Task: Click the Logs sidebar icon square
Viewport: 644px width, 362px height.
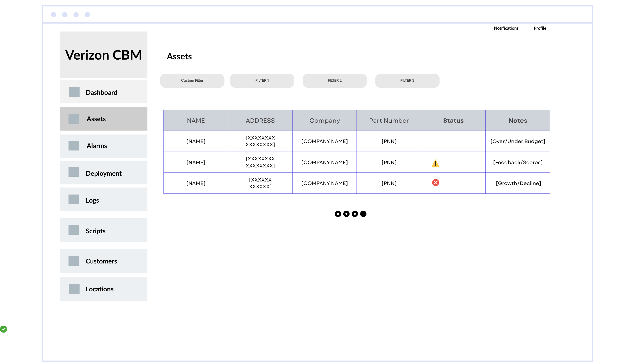Action: pos(74,200)
